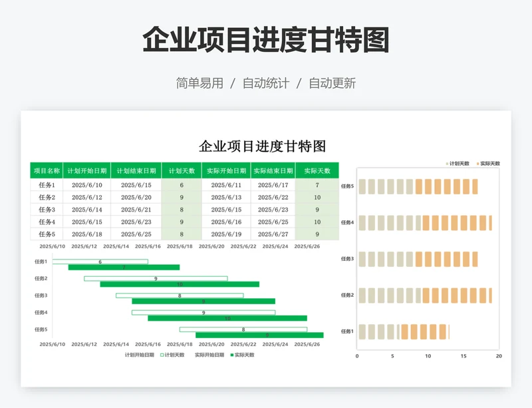532x408 pixels.
Task: Click the 实际天数 legend marker in the bar chart
Action: [477, 163]
